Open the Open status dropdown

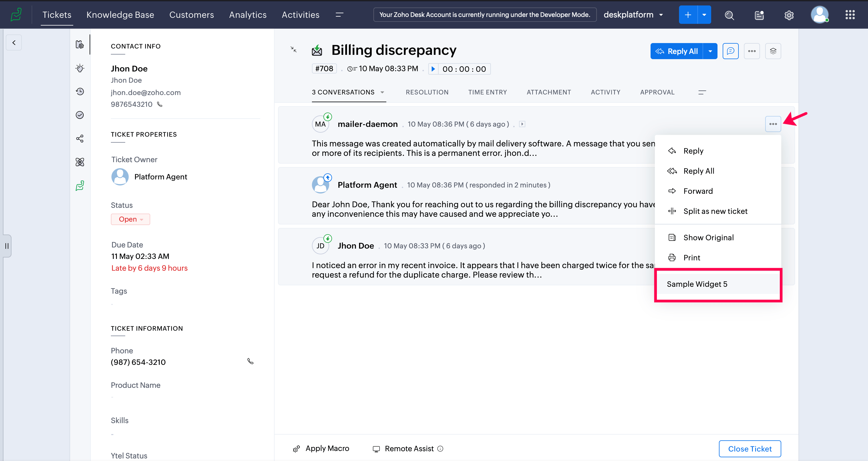pyautogui.click(x=130, y=219)
